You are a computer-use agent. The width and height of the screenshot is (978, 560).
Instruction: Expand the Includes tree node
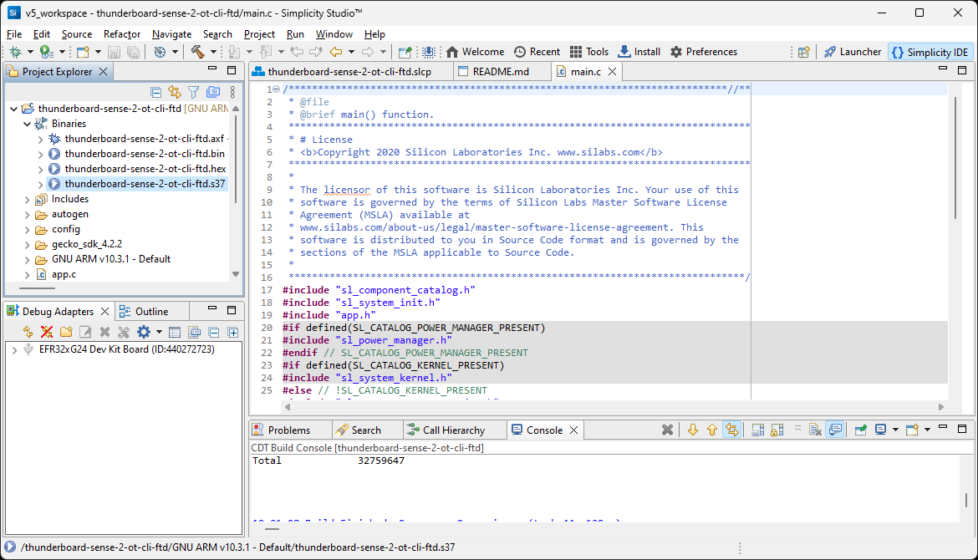[x=25, y=199]
